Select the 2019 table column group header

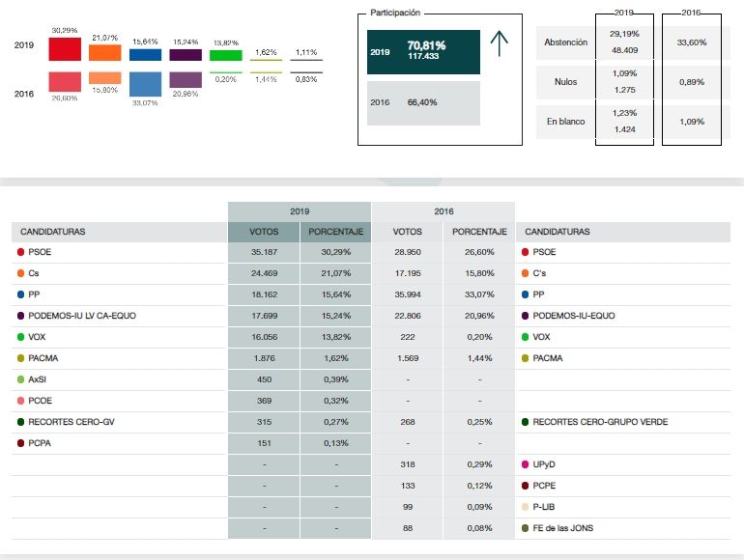(299, 210)
